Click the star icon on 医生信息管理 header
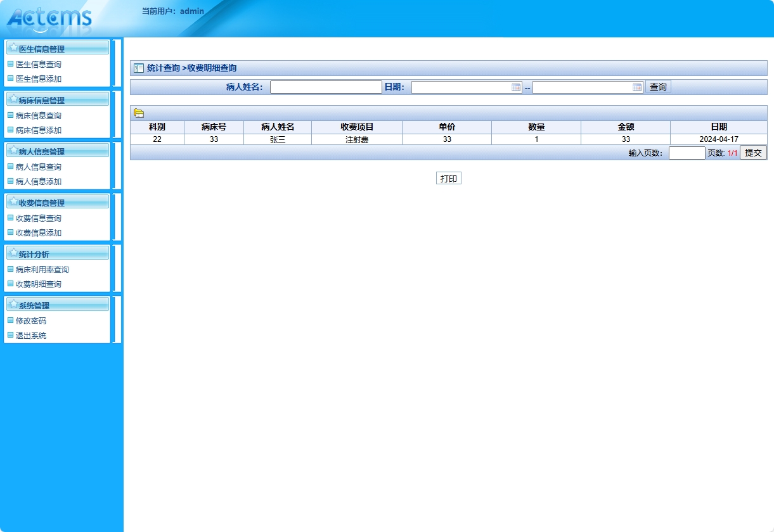 click(13, 47)
